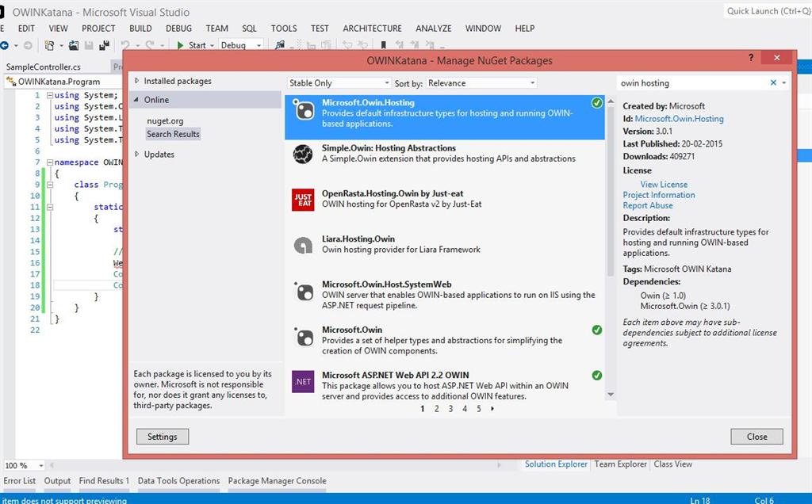Click installed checkmark on Microsoft.Owin.Hosting
Viewport: 812px width, 504px height.
click(596, 103)
